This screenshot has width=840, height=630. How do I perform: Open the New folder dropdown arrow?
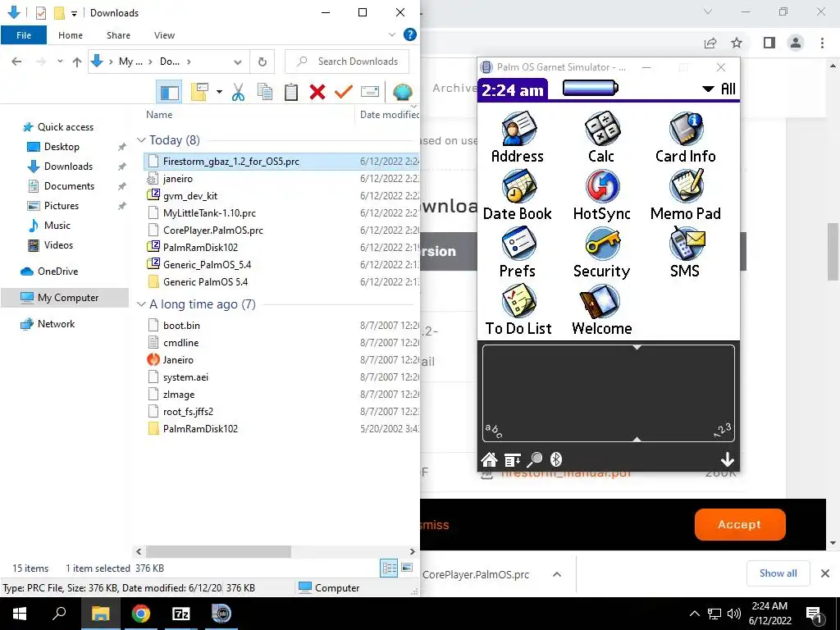219,92
